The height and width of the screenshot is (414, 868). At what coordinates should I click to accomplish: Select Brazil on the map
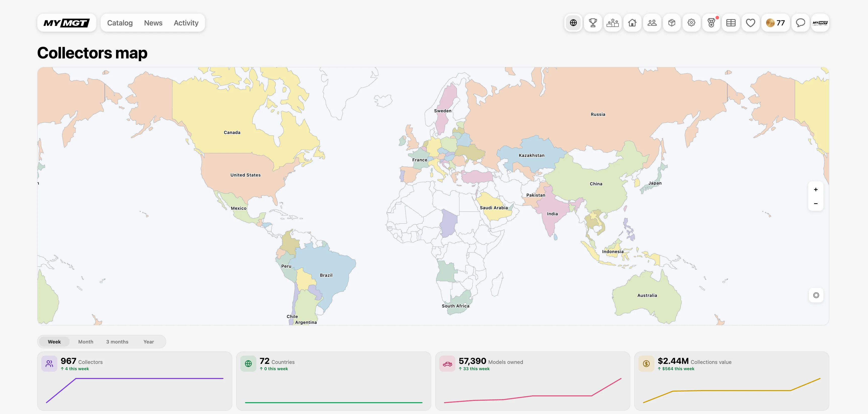pyautogui.click(x=326, y=275)
